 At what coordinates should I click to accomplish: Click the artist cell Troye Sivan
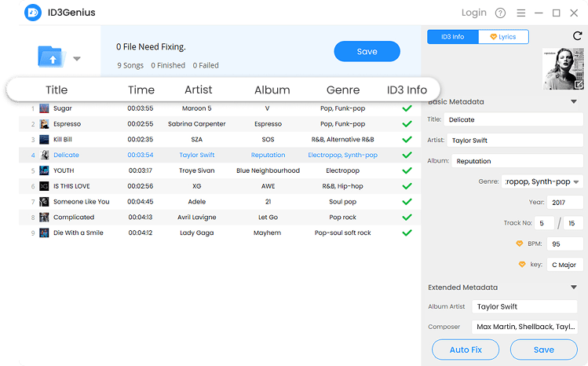tap(196, 170)
